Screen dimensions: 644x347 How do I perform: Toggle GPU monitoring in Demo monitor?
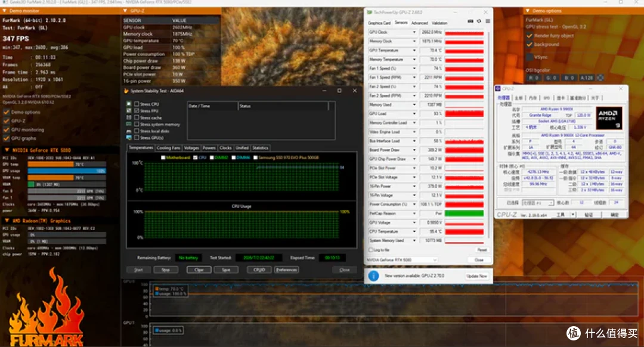6,130
